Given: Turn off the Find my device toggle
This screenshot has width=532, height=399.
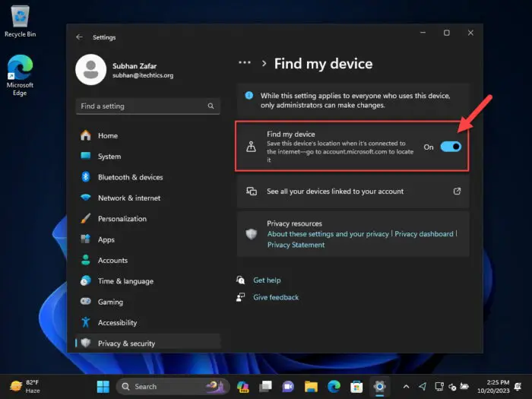Looking at the screenshot, I should pos(451,147).
